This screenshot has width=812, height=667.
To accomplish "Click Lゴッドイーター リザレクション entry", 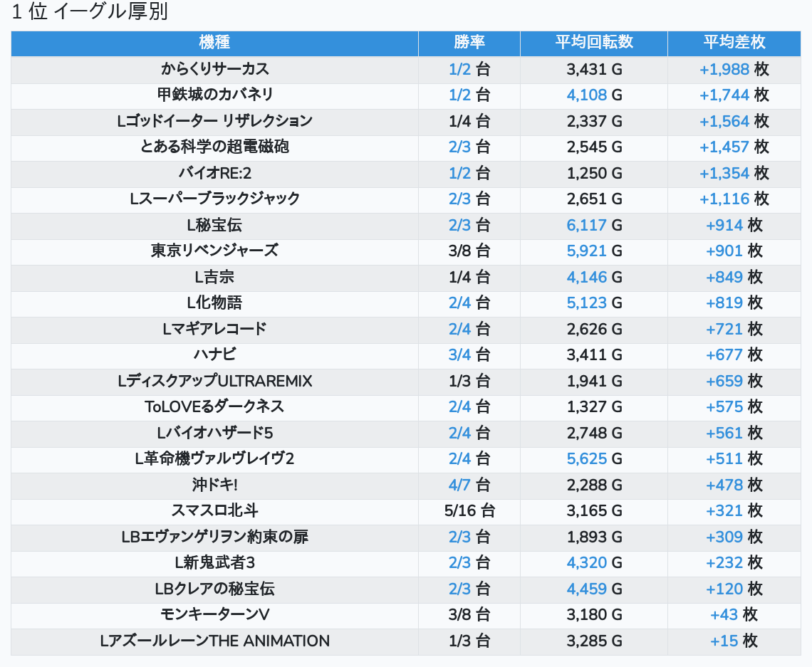I will click(x=214, y=121).
